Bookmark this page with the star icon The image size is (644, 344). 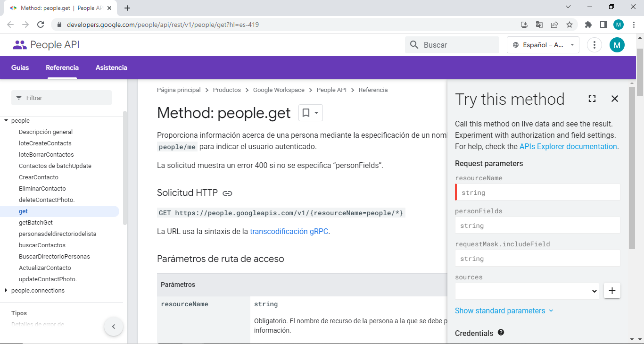pyautogui.click(x=570, y=25)
